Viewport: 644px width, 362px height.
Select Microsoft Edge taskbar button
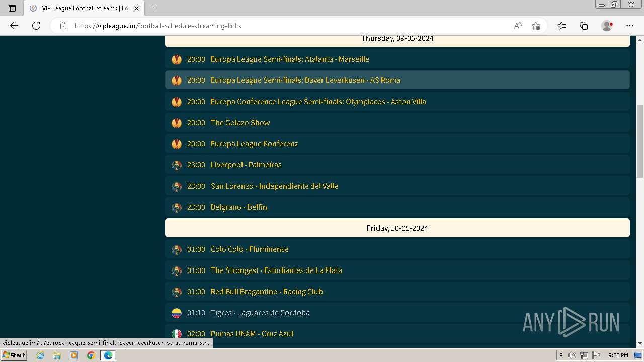(108, 355)
